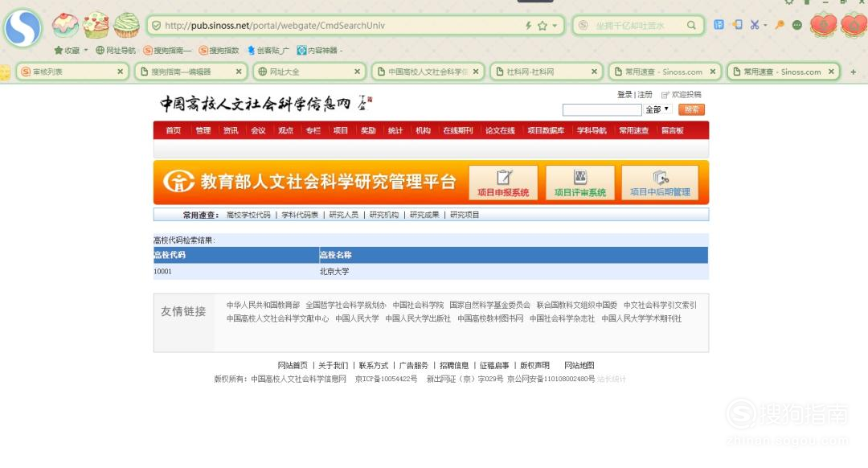Open the 首页 nav menu item

tap(174, 131)
